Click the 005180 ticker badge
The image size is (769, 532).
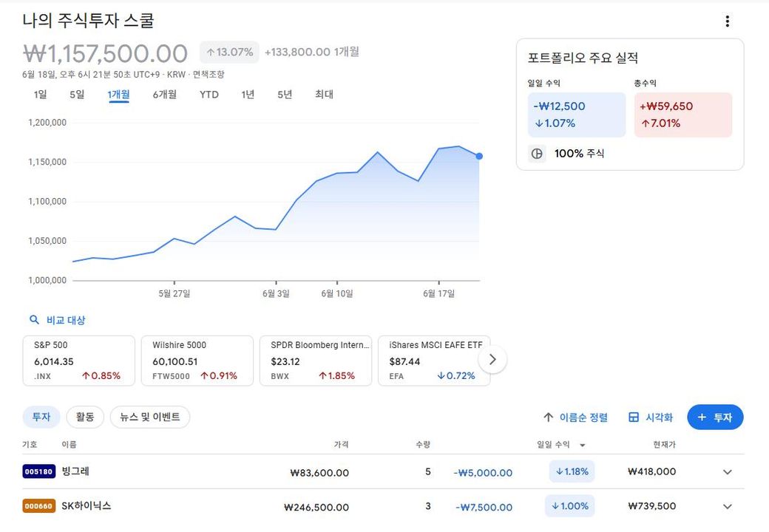tap(39, 471)
